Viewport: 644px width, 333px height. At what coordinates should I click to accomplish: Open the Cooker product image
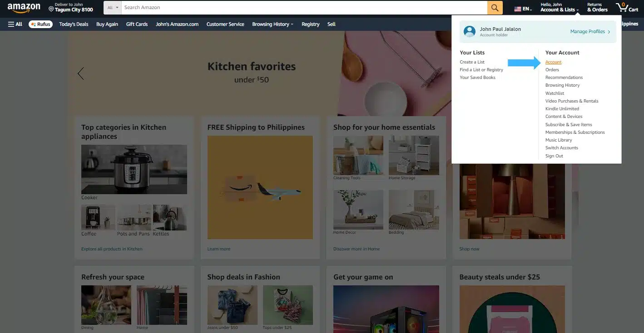pos(134,169)
